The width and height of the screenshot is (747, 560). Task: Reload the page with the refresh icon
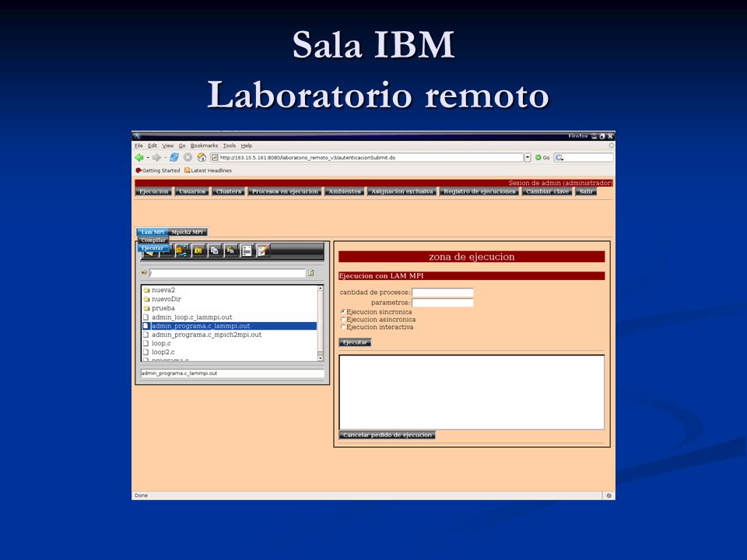(x=174, y=158)
